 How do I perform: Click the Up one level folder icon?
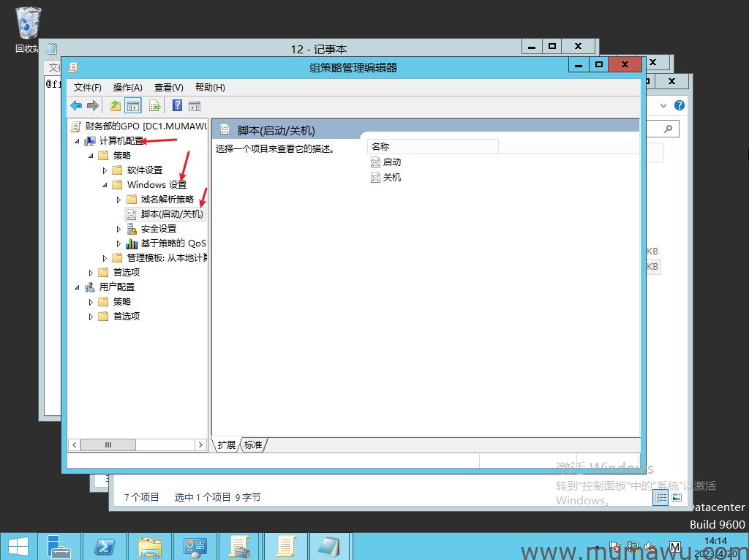click(x=116, y=105)
